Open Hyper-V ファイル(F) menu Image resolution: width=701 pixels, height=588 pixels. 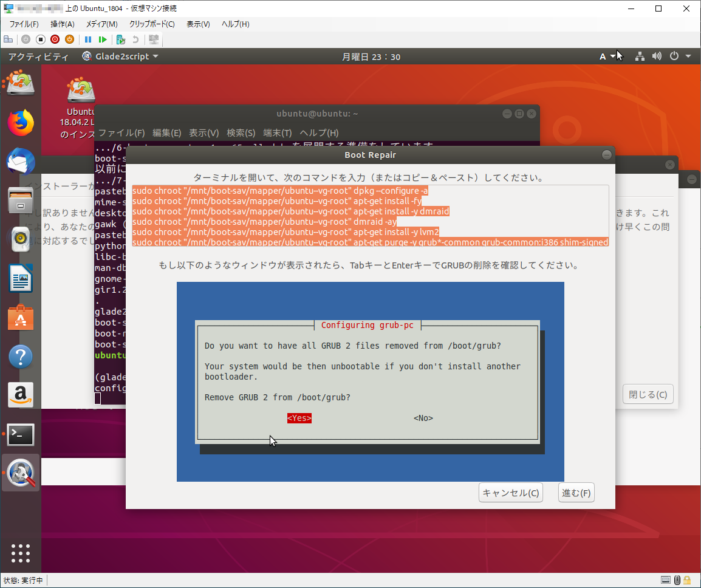point(24,24)
